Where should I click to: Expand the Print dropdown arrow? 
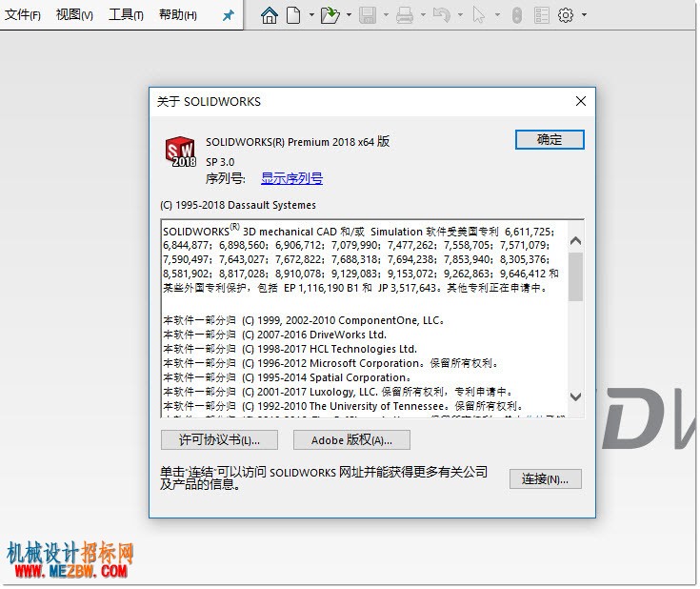click(423, 15)
